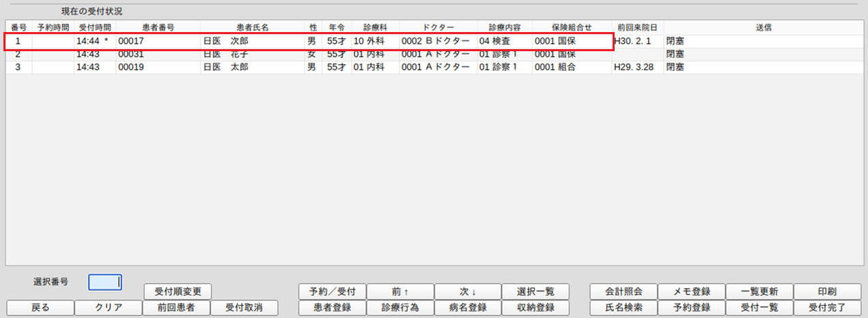Open 氏名検索

[624, 308]
